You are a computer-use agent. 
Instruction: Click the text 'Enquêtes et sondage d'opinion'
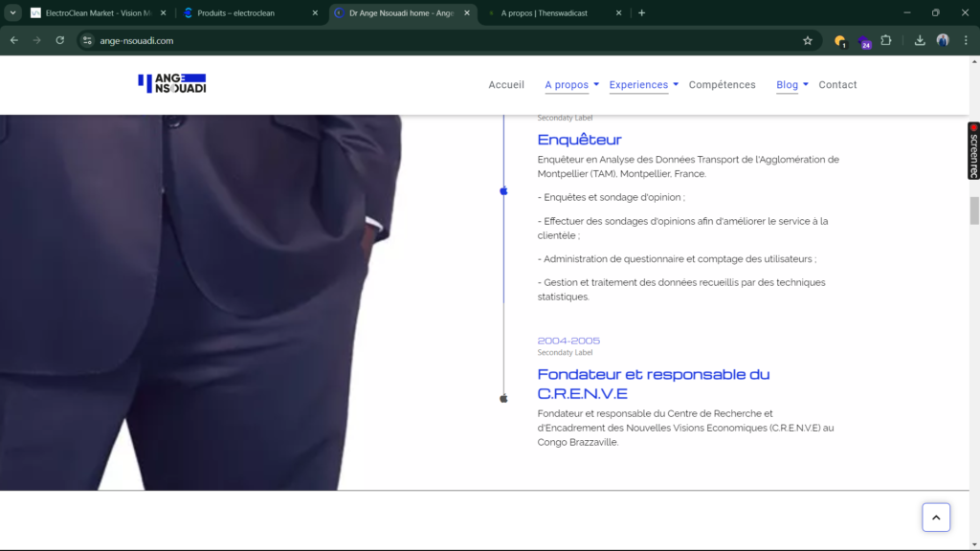click(x=612, y=197)
